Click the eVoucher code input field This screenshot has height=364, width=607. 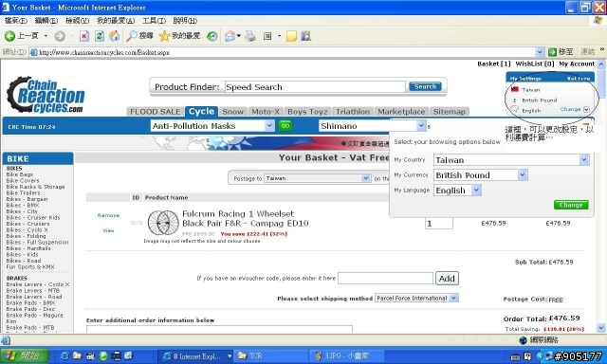coord(385,278)
